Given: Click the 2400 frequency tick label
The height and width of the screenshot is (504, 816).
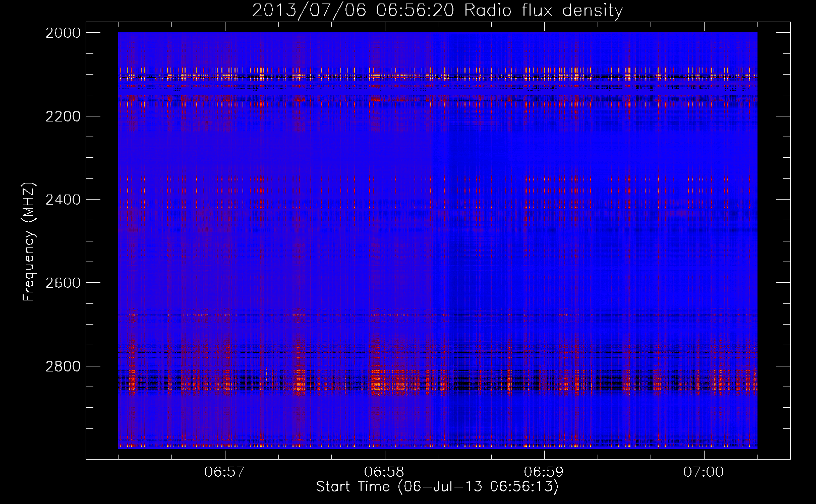Looking at the screenshot, I should [63, 199].
